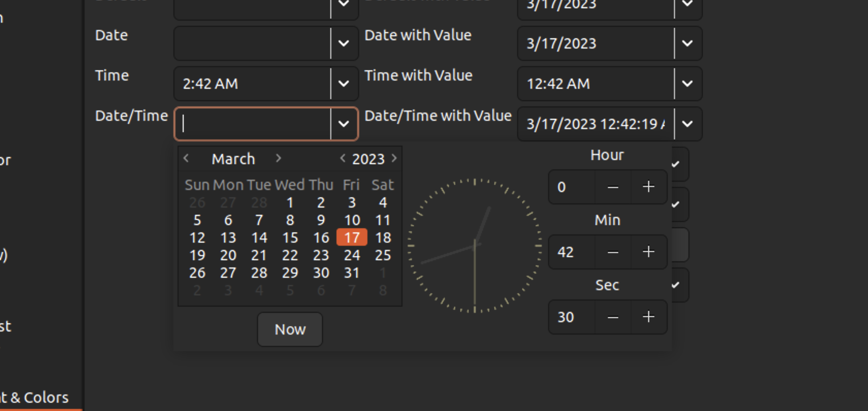Select March 1 in the calendar
The image size is (868, 411).
point(290,203)
